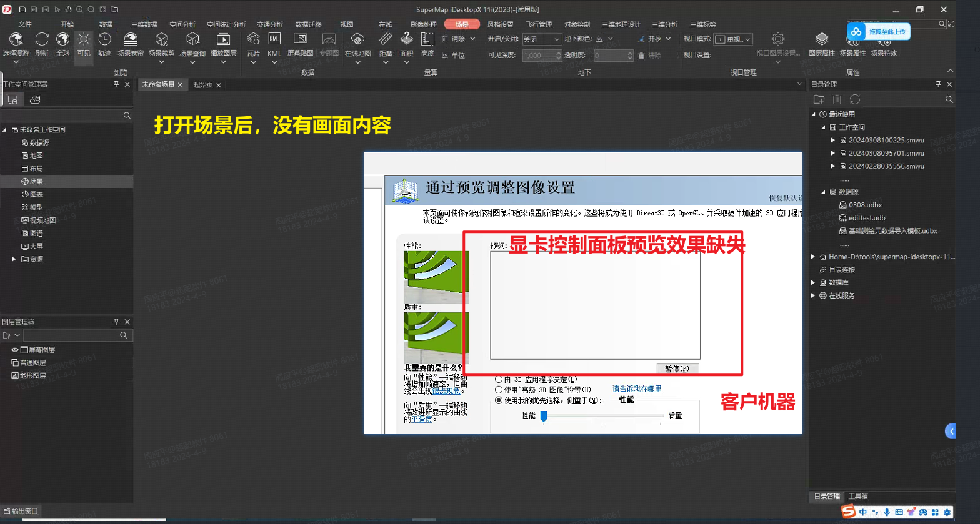This screenshot has width=980, height=524.
Task: Click the 面积 area measure icon
Action: pyautogui.click(x=406, y=39)
